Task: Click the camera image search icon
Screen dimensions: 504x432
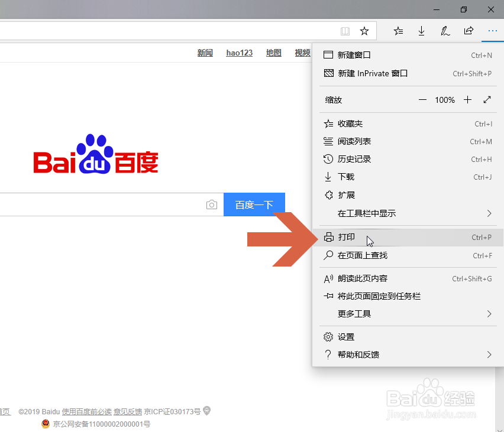Action: (x=212, y=204)
